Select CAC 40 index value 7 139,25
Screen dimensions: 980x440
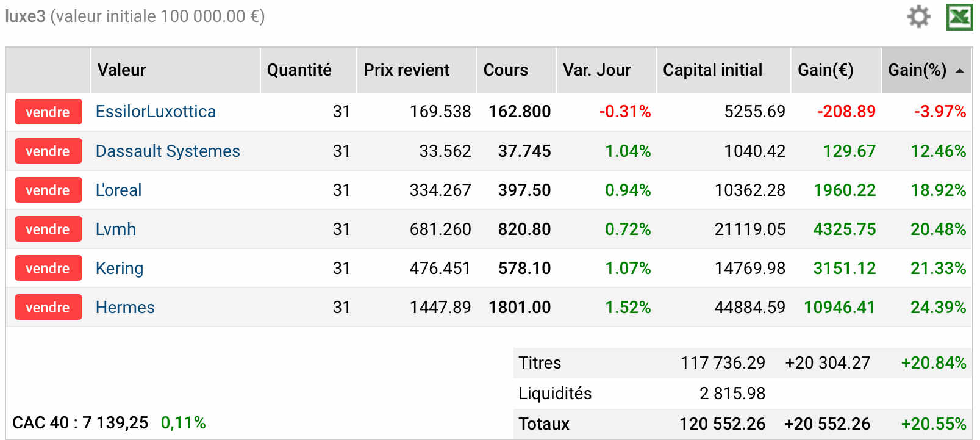[x=115, y=423]
